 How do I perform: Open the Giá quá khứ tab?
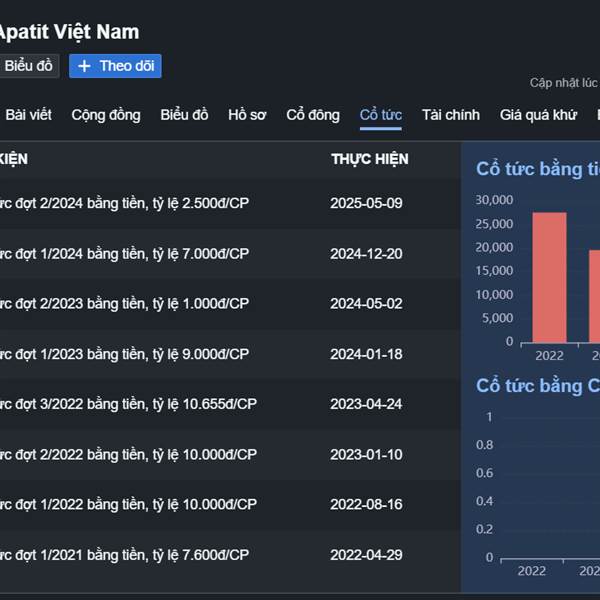[538, 115]
